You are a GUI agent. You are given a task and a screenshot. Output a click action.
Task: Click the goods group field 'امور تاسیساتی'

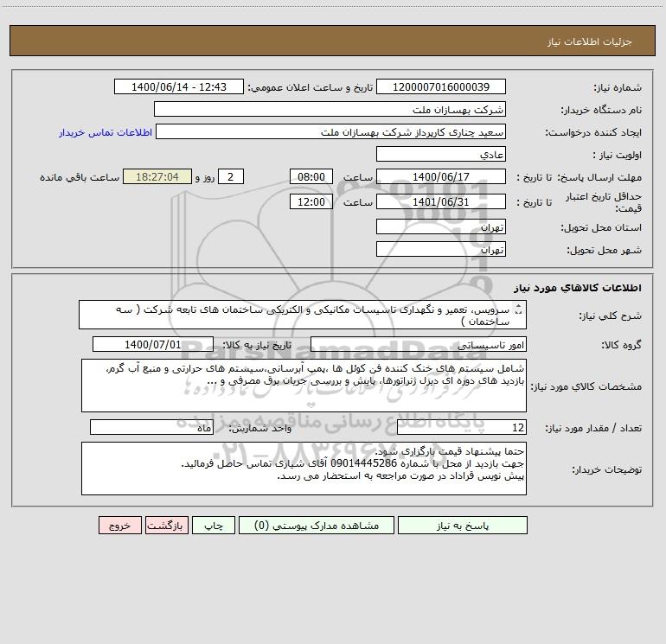coord(419,344)
